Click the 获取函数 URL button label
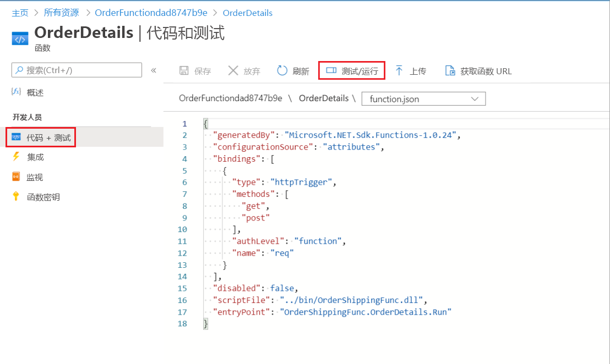 point(486,71)
